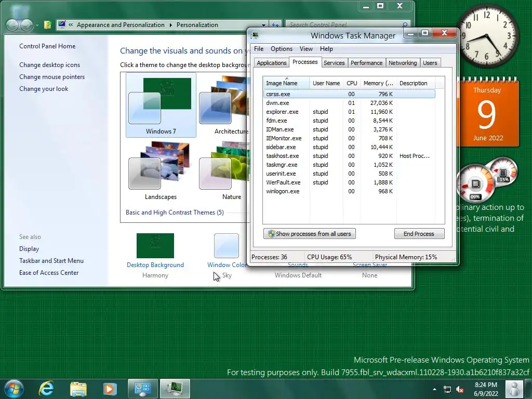Open Control Panel Home link
Viewport: 532px width, 399px height.
click(47, 46)
